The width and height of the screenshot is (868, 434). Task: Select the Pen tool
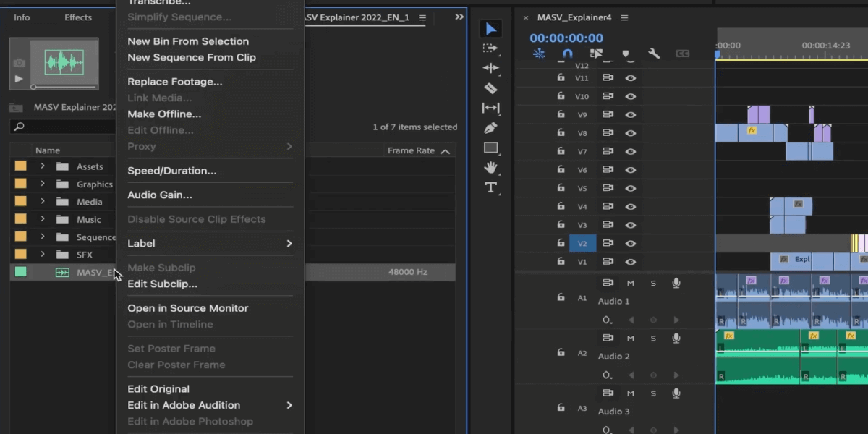click(x=491, y=127)
